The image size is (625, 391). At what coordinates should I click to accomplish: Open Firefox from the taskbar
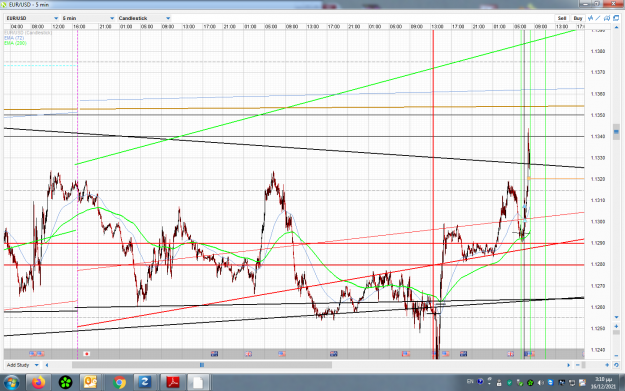[38, 383]
